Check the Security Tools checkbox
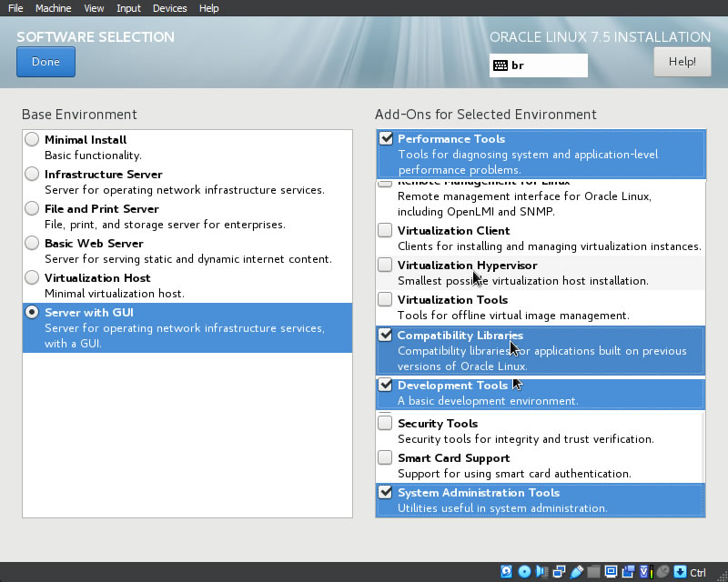 pyautogui.click(x=385, y=423)
